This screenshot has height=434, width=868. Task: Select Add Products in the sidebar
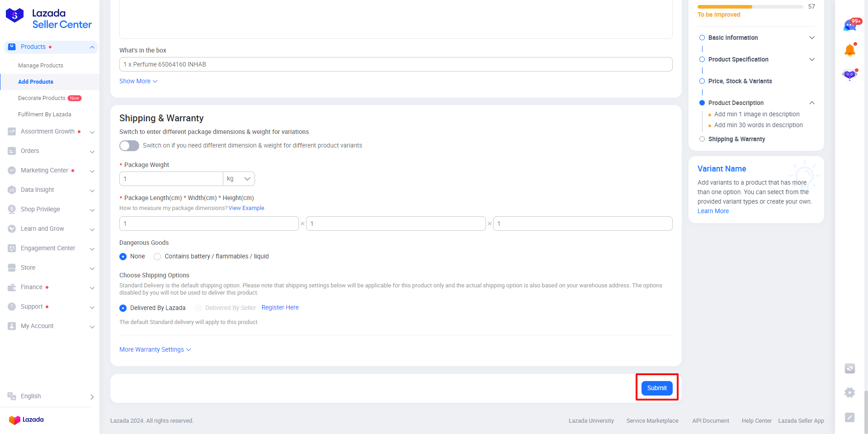tap(36, 82)
